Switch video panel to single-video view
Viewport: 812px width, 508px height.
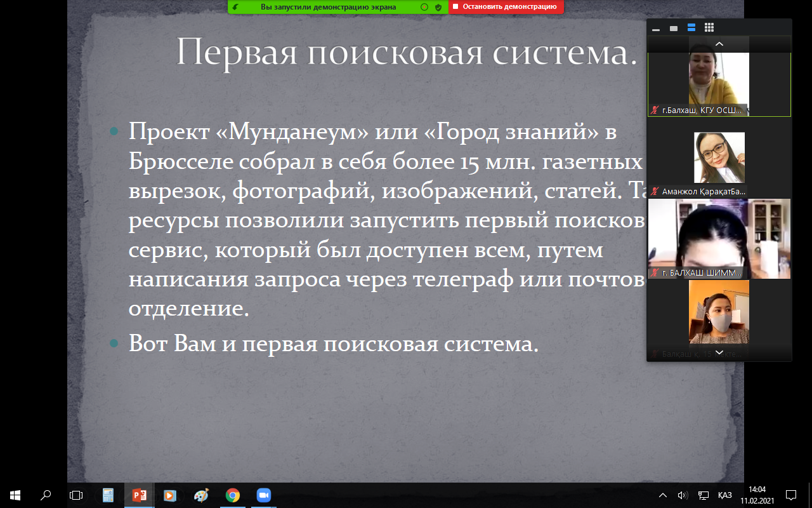674,28
